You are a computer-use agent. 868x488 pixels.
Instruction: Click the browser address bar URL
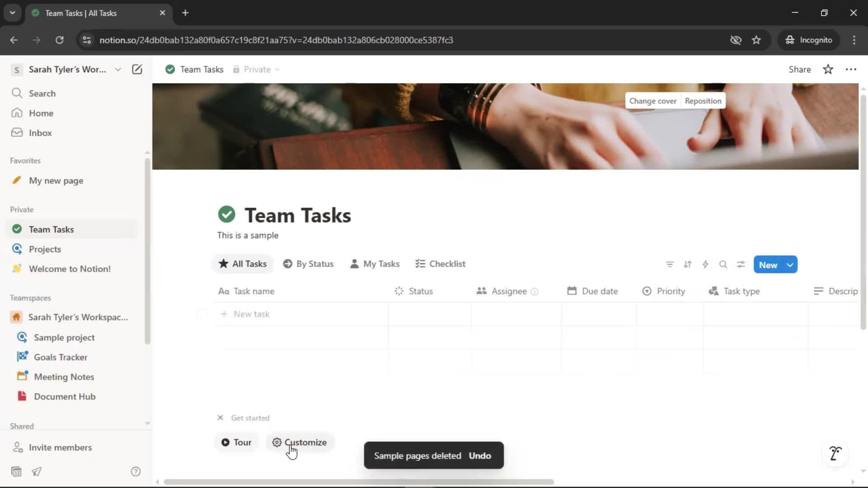tap(276, 40)
